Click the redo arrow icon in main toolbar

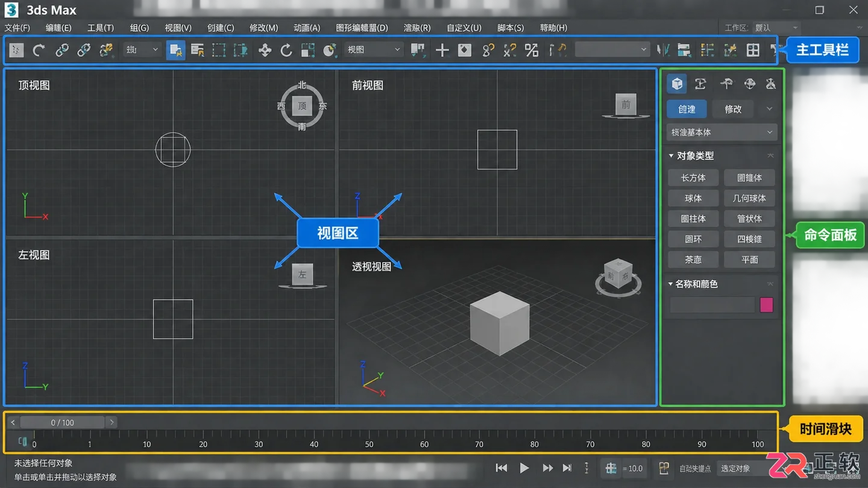coord(39,50)
